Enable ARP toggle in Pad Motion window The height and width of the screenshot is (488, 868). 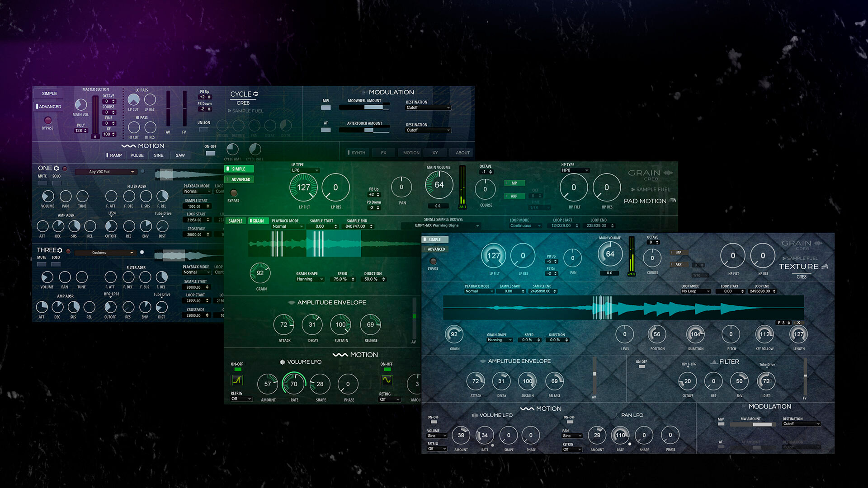click(514, 196)
